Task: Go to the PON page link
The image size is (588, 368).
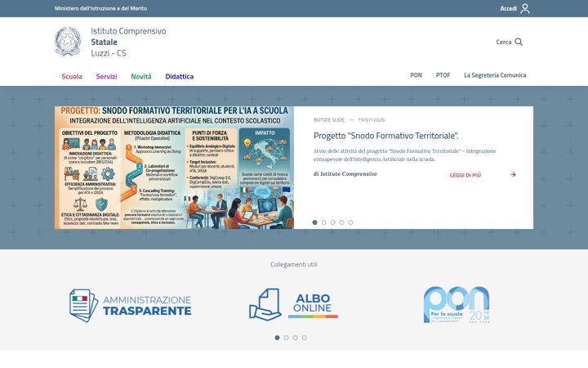Action: [416, 75]
